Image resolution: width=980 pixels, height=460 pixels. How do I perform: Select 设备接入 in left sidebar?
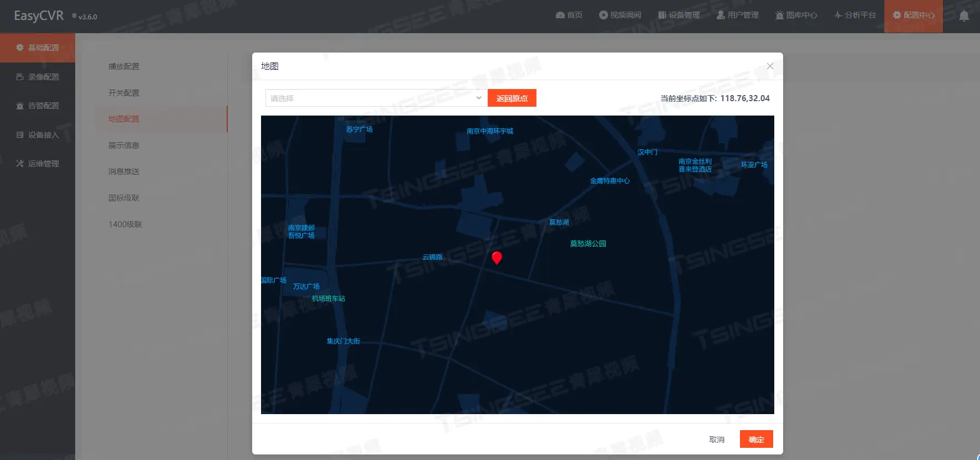tap(38, 135)
